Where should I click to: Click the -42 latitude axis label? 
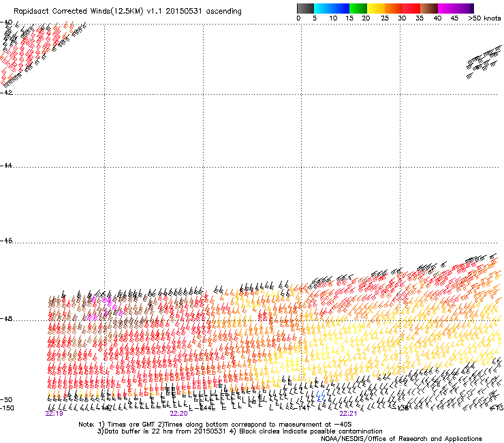(6, 92)
